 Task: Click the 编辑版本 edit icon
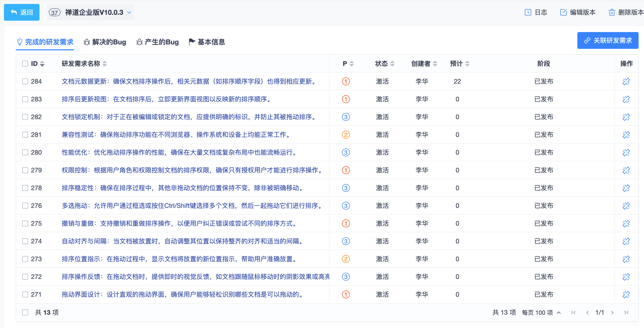point(563,12)
